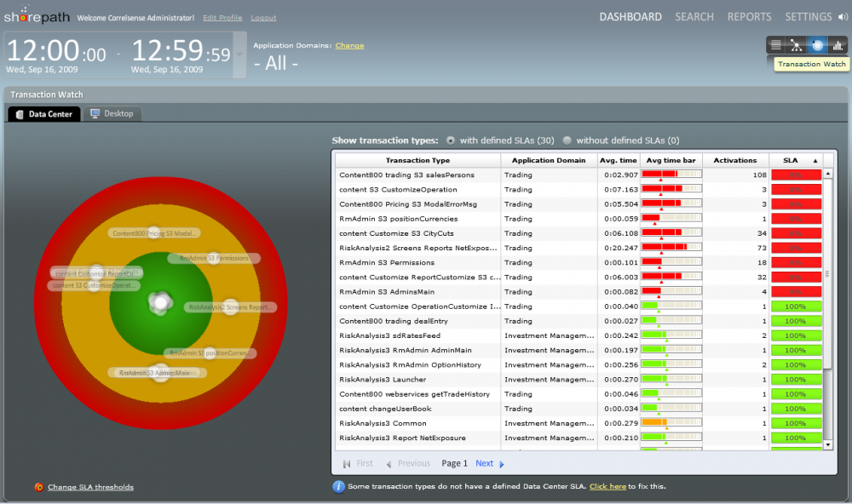
Task: Click the 'Click here' link to fix SLA
Action: (607, 487)
